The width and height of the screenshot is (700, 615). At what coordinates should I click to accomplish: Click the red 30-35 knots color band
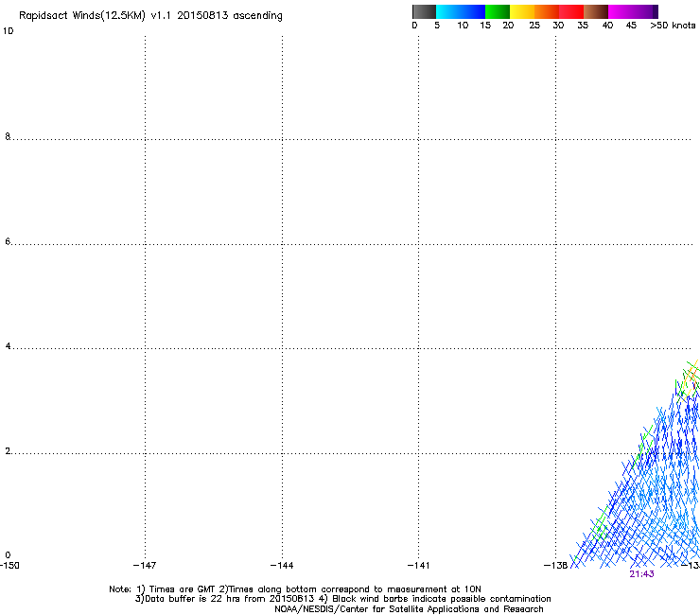click(571, 11)
